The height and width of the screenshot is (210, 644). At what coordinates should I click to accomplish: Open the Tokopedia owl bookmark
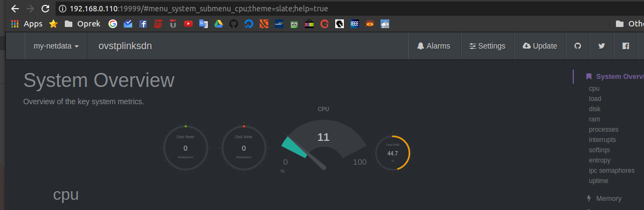[294, 24]
